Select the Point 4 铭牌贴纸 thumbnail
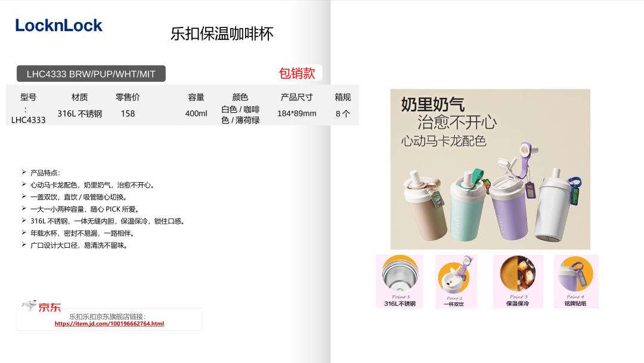 [x=575, y=281]
